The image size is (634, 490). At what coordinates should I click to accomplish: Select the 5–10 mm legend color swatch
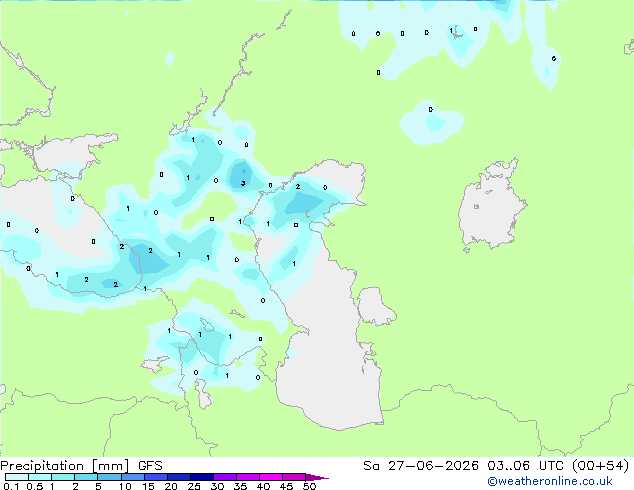(x=109, y=477)
